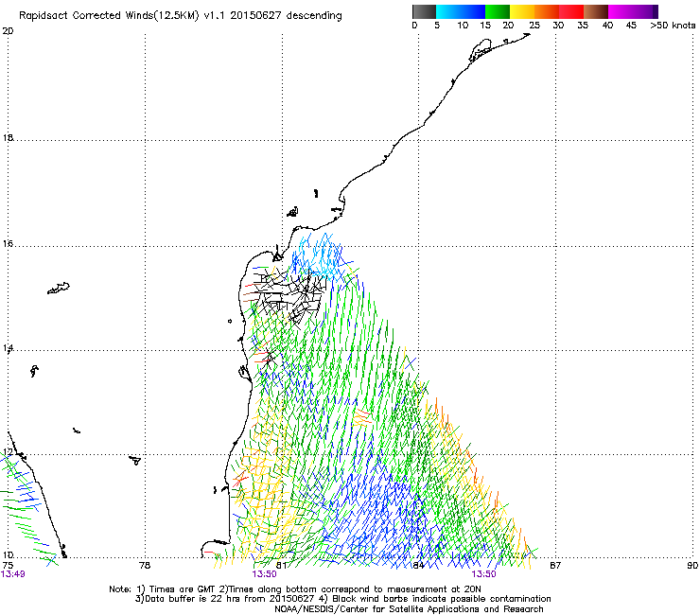
Task: Click the latitude label '20' on left axis
Action: pos(8,31)
